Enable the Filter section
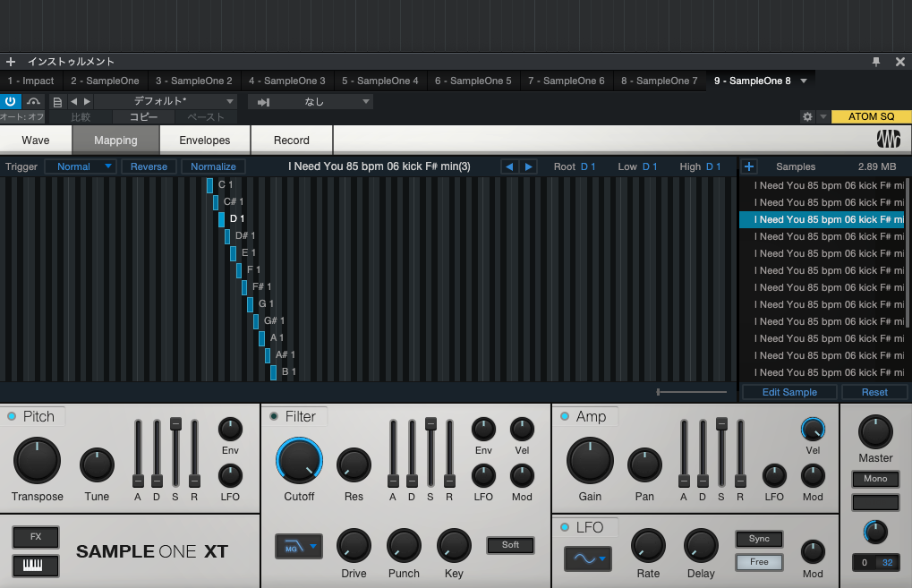 pos(274,417)
